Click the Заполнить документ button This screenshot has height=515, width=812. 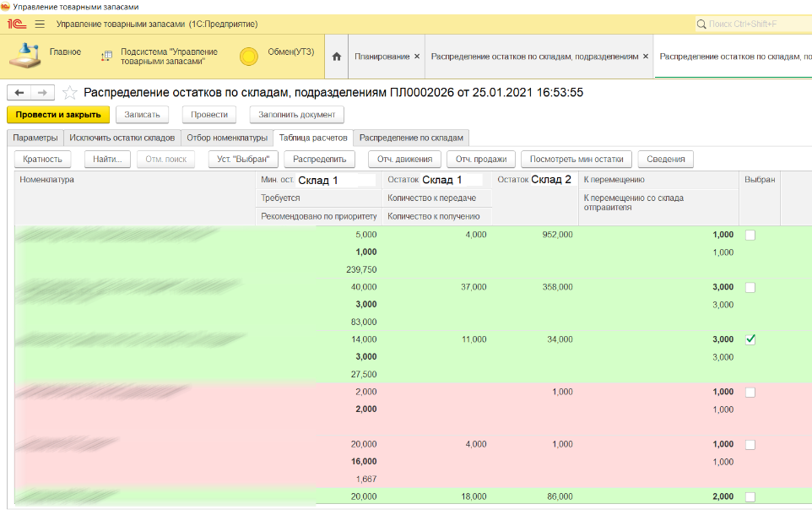[x=296, y=115]
